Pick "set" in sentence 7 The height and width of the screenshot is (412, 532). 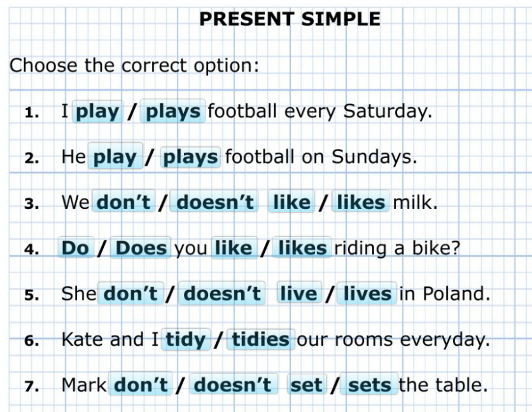[306, 385]
